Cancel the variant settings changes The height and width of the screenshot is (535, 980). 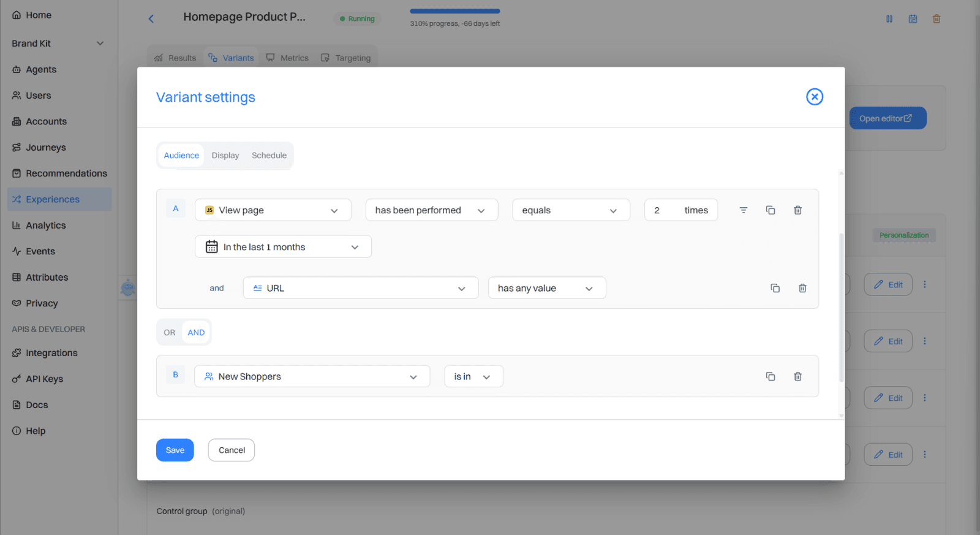tap(232, 450)
